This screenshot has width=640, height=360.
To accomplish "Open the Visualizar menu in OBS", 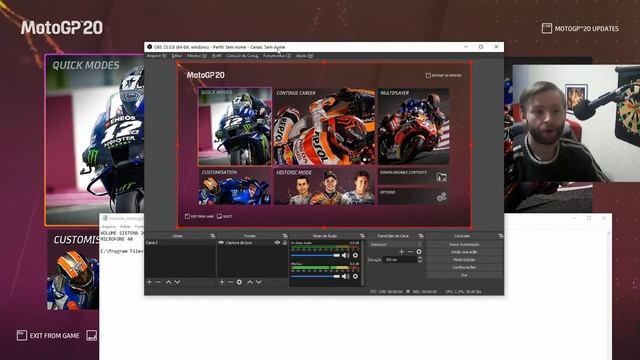I will [197, 56].
